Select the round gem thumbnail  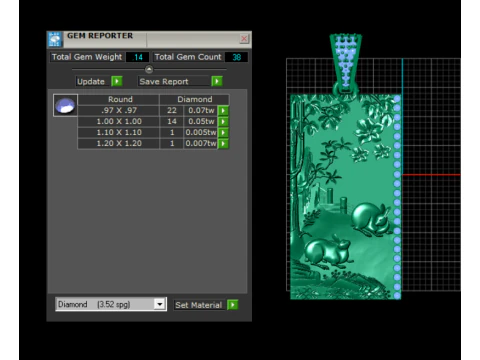tap(65, 105)
